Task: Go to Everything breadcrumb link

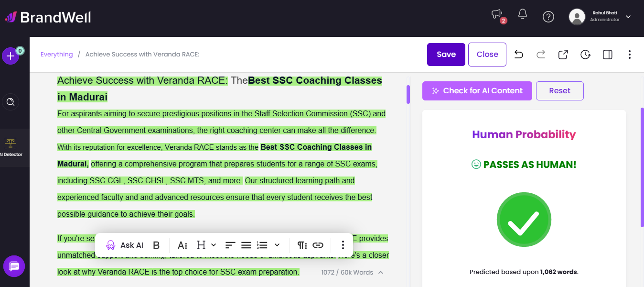Action: coord(56,54)
